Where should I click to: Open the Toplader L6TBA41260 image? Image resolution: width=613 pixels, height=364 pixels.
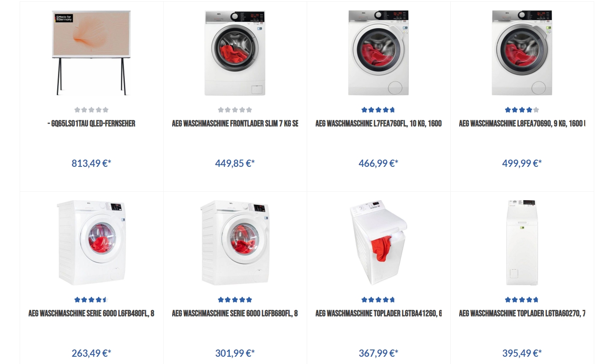tap(378, 242)
